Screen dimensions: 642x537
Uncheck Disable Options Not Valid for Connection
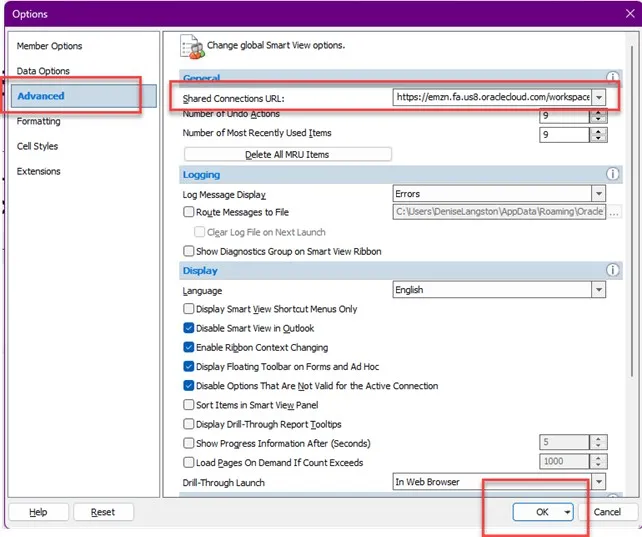[188, 386]
